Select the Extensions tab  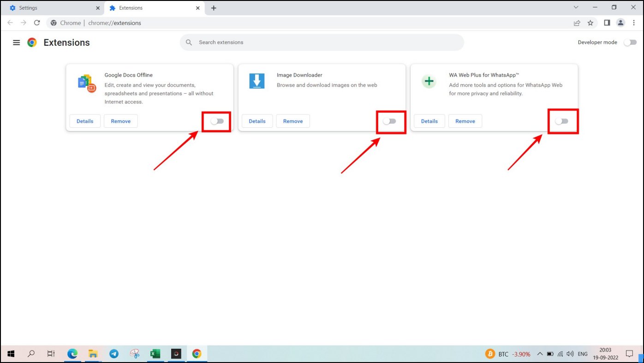155,8
